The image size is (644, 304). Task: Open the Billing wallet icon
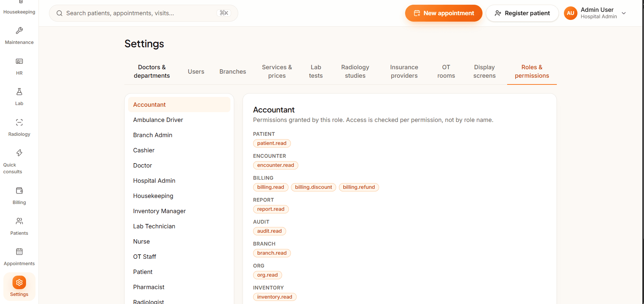click(19, 191)
